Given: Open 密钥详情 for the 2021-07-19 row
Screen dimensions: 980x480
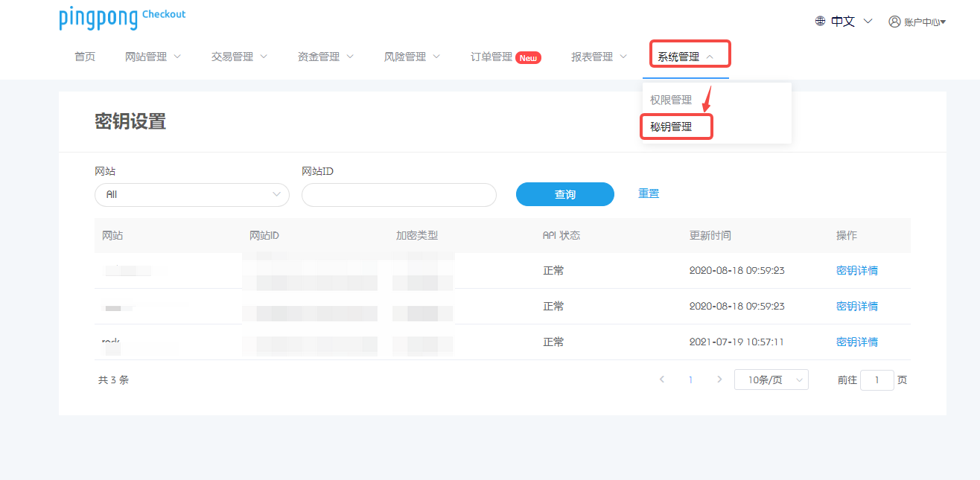Looking at the screenshot, I should click(856, 342).
